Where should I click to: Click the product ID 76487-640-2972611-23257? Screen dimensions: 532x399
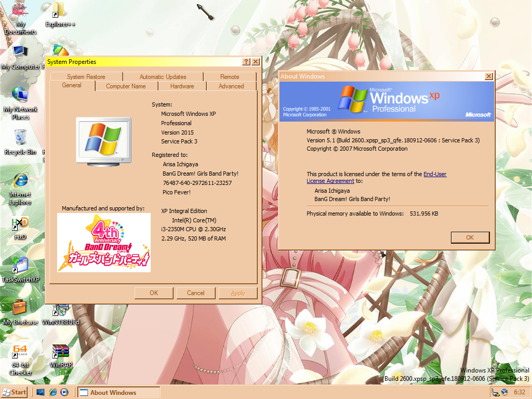pyautogui.click(x=197, y=183)
